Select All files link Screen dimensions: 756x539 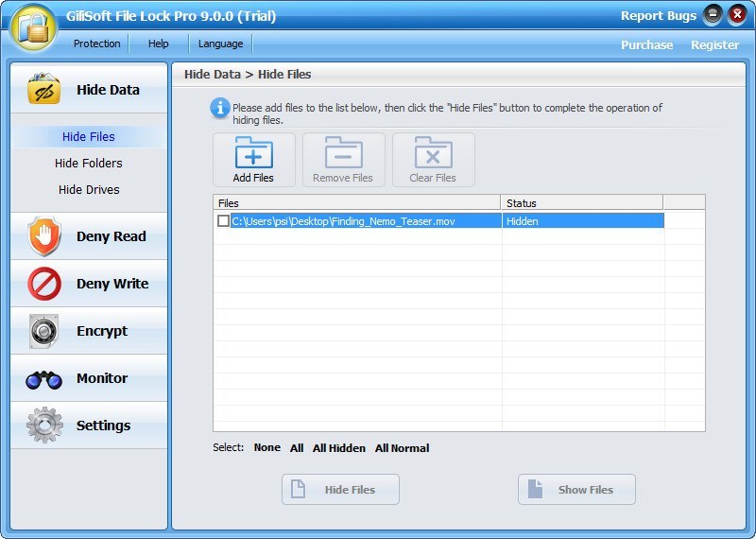[x=297, y=448]
